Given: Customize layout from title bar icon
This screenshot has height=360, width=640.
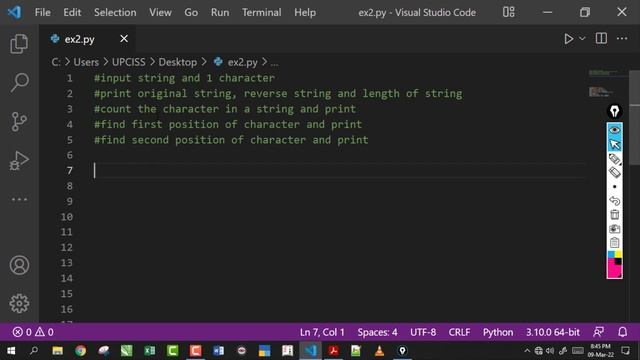Looking at the screenshot, I should pyautogui.click(x=509, y=12).
